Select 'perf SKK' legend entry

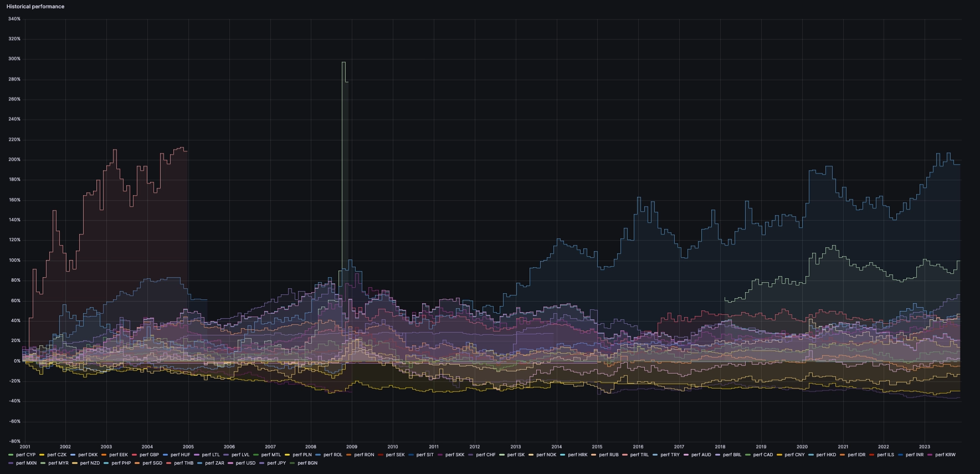pyautogui.click(x=455, y=455)
